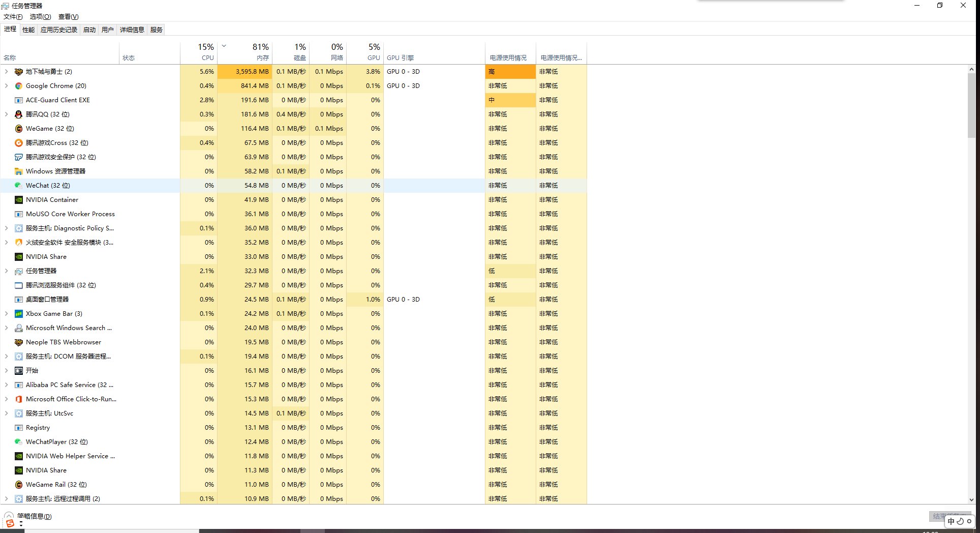This screenshot has width=980, height=533.
Task: Expand the 火绒安全软件 process group
Action: 6,243
